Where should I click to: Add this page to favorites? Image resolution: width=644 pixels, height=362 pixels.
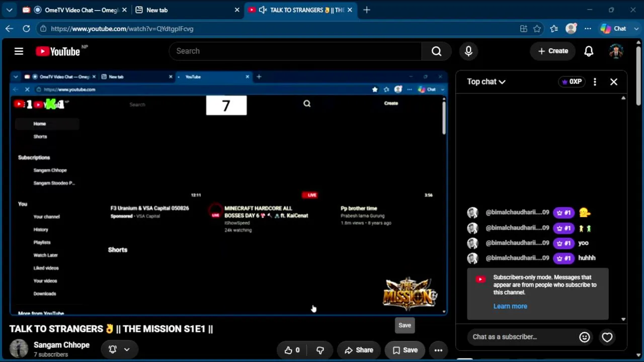(x=537, y=29)
